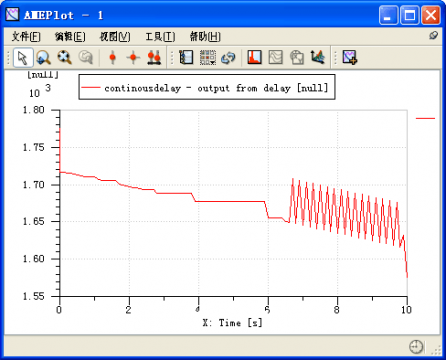
Task: Open the 帮助(H) menu
Action: click(x=205, y=36)
